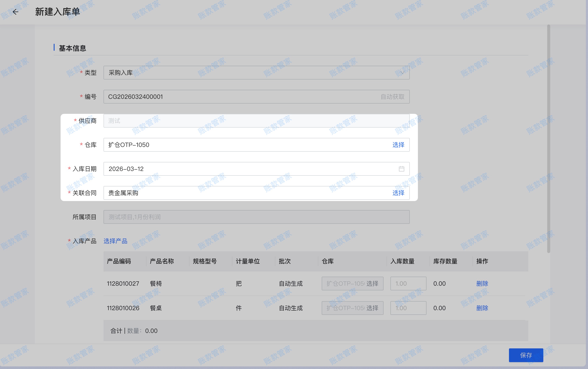The width and height of the screenshot is (588, 369).
Task: Click the back arrow icon
Action: point(15,12)
